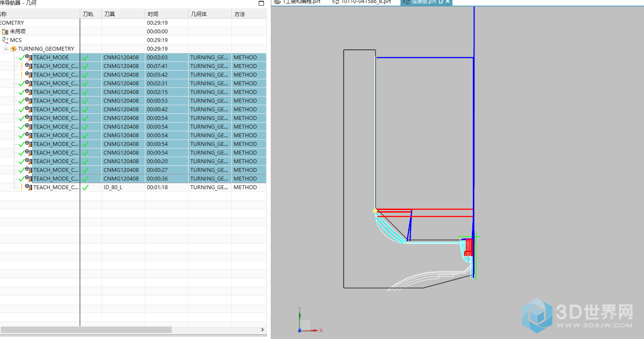
Task: Click operation icon of 00:00:42 row
Action: 29,109
